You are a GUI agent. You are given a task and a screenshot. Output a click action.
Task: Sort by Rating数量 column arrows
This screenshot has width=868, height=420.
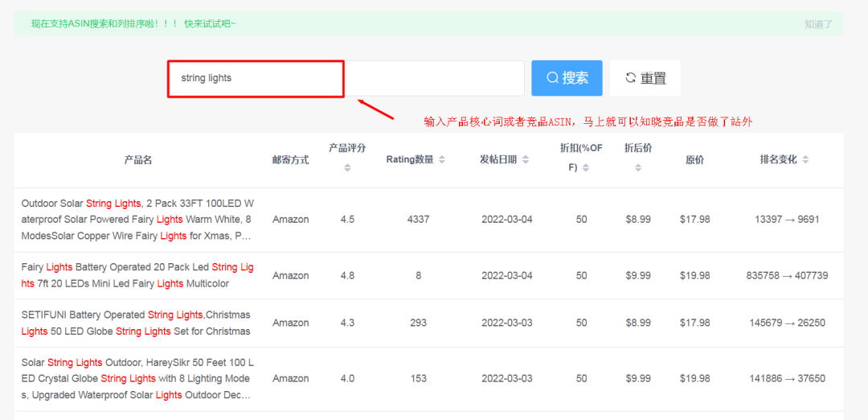click(442, 159)
